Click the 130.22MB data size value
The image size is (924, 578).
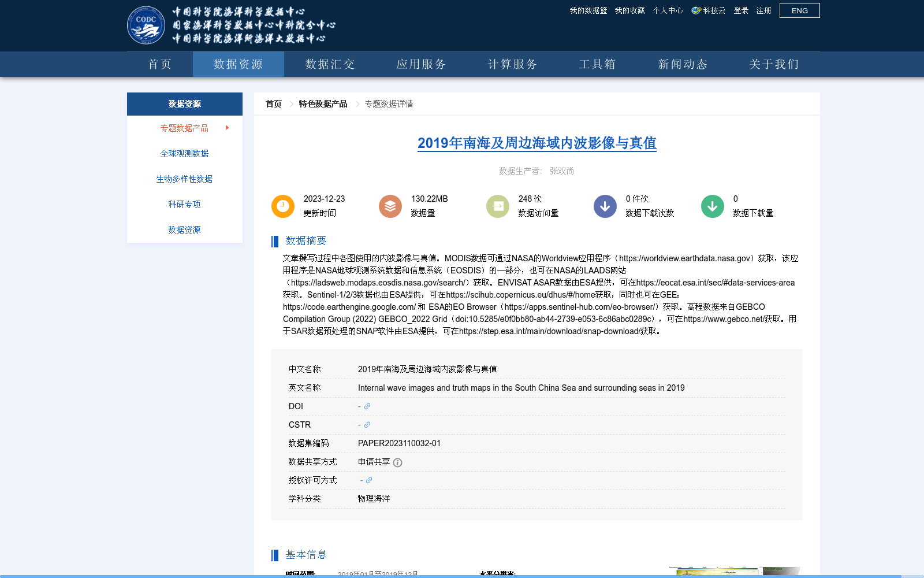pyautogui.click(x=430, y=199)
